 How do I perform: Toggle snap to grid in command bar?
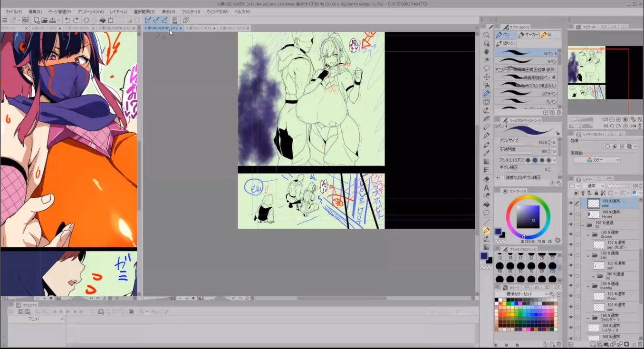(x=164, y=20)
